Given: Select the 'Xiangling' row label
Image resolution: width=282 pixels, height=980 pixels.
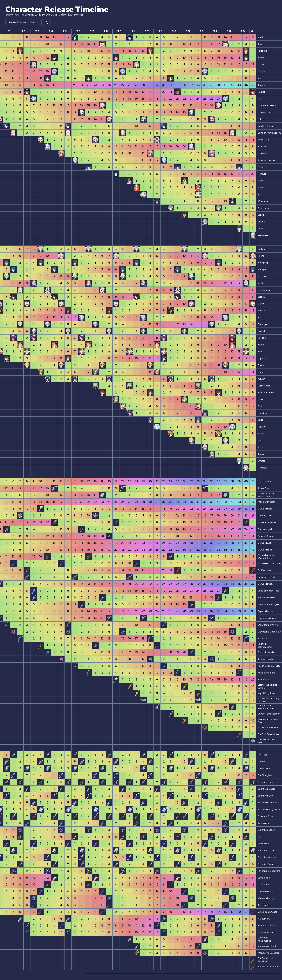Looking at the screenshot, I should click(x=262, y=263).
